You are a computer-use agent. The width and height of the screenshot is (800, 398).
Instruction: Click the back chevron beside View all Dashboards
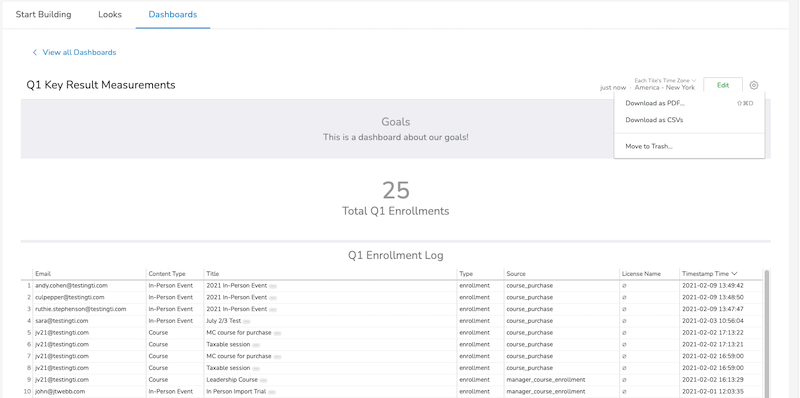click(35, 52)
